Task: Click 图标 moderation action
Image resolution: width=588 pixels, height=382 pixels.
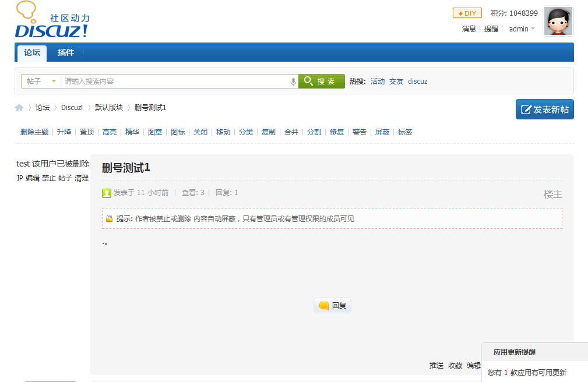Action: [x=178, y=132]
